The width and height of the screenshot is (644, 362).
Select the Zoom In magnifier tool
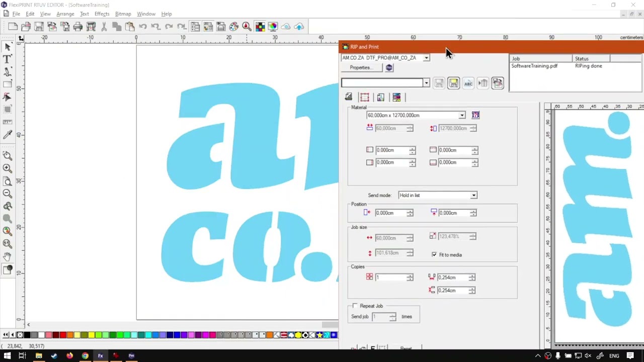[x=8, y=168]
